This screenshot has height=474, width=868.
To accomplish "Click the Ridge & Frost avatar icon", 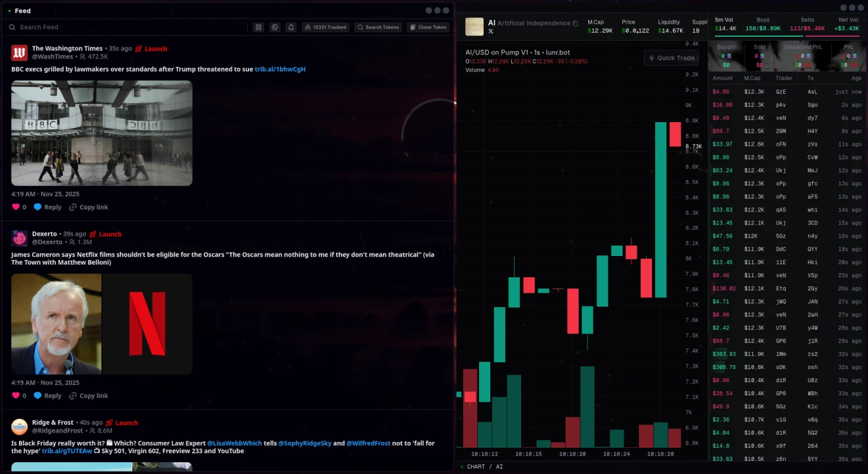I will pyautogui.click(x=20, y=427).
